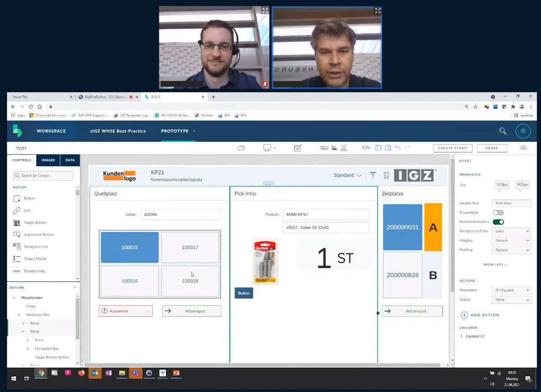The width and height of the screenshot is (541, 392).
Task: Redo the last undone change
Action: 407,148
